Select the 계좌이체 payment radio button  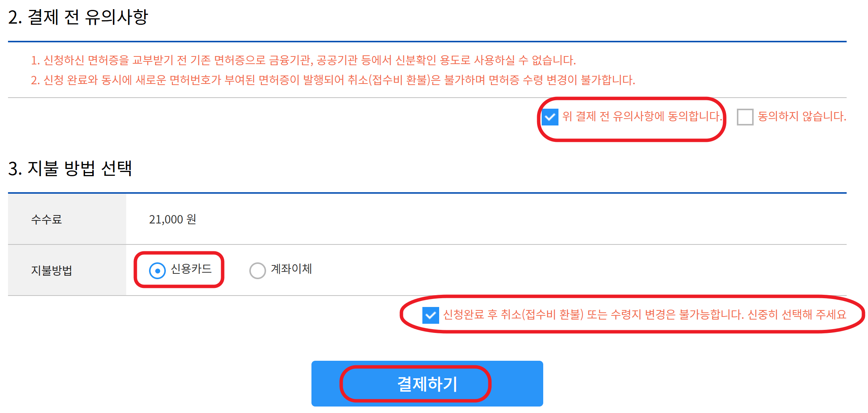coord(258,270)
